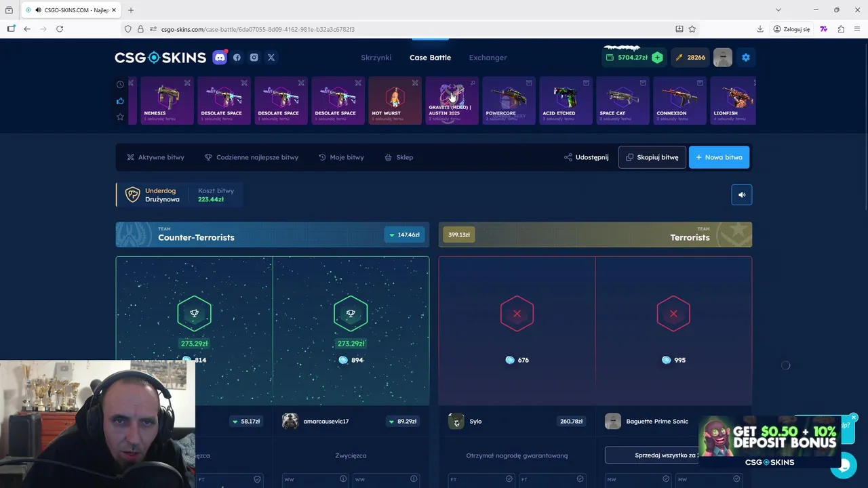Open the Instagram icon in header
Screen dimensions: 868x488
pyautogui.click(x=254, y=58)
